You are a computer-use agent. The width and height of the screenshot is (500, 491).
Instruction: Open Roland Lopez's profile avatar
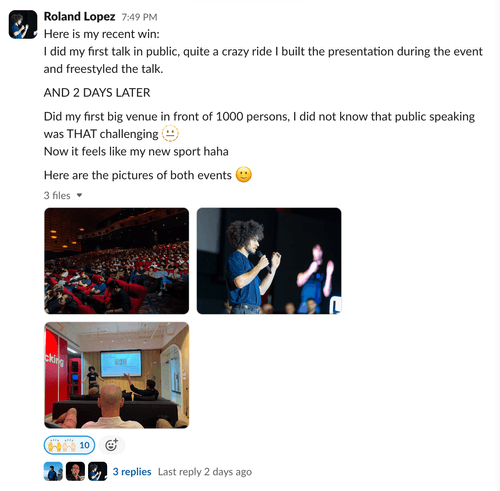click(x=23, y=24)
